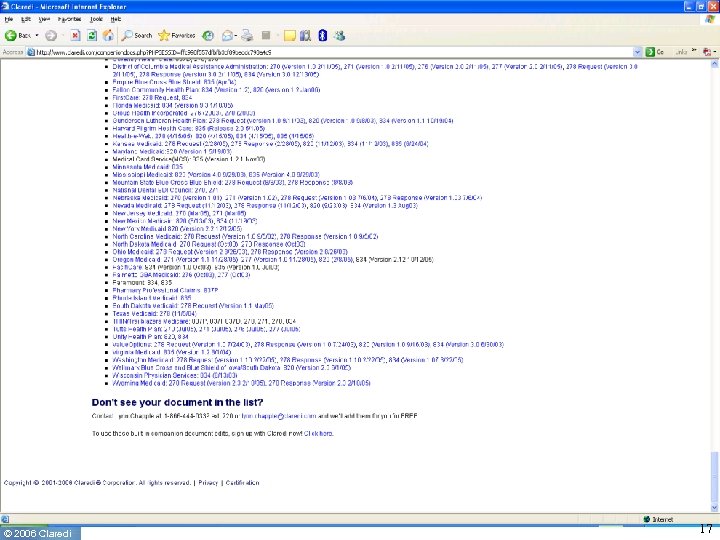The width and height of the screenshot is (720, 540).
Task: Open the Empire Blue Cross Blue Shield link
Action: tap(174, 82)
